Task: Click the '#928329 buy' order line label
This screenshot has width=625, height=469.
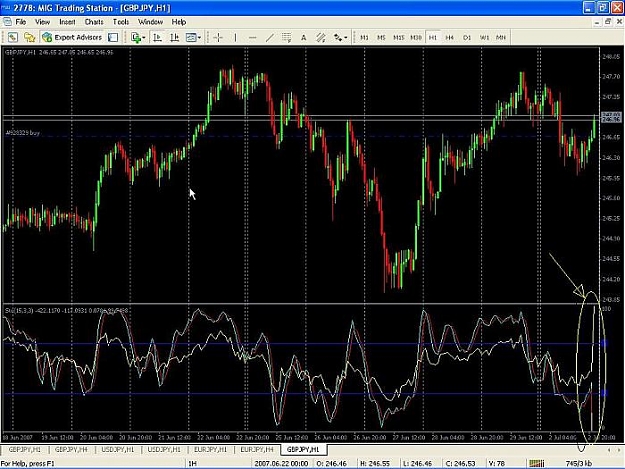Action: (x=22, y=133)
